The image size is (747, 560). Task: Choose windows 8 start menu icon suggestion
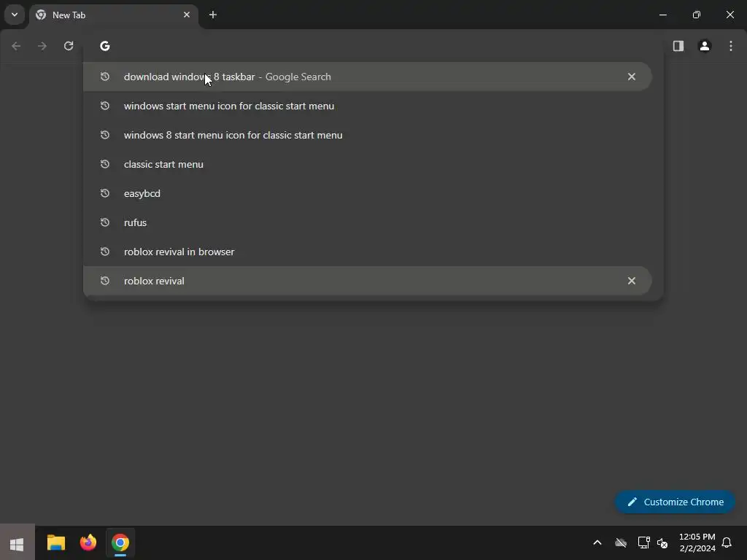tap(368, 135)
